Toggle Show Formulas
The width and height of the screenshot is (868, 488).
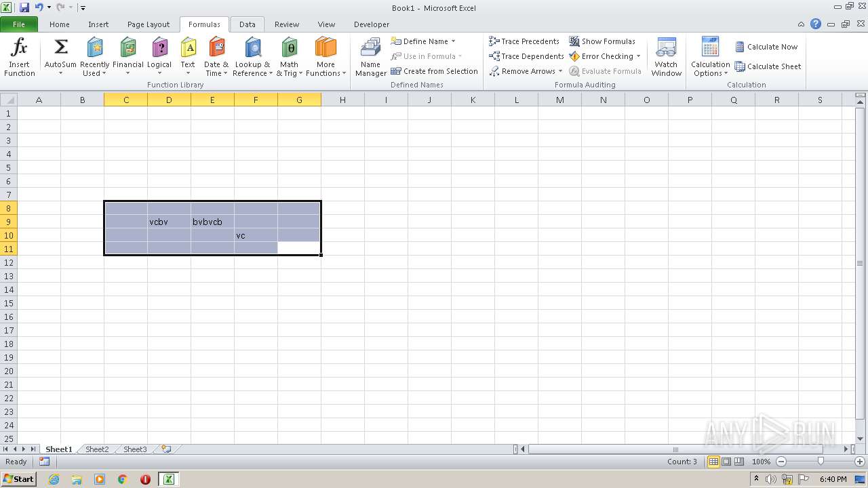[x=602, y=41]
